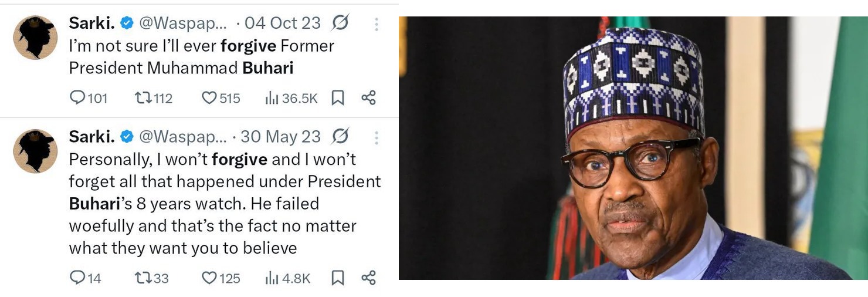Share the 04 Oct 23 tweet
The image size is (868, 297).
tap(368, 98)
